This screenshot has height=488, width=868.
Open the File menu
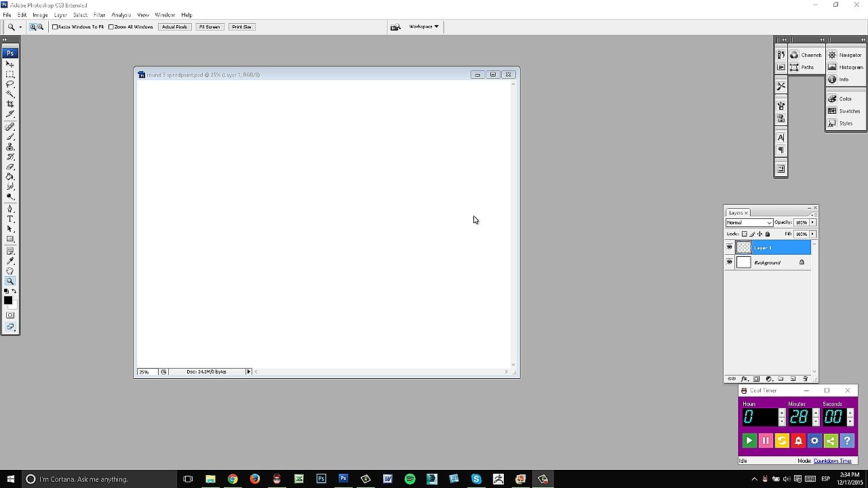(x=7, y=15)
